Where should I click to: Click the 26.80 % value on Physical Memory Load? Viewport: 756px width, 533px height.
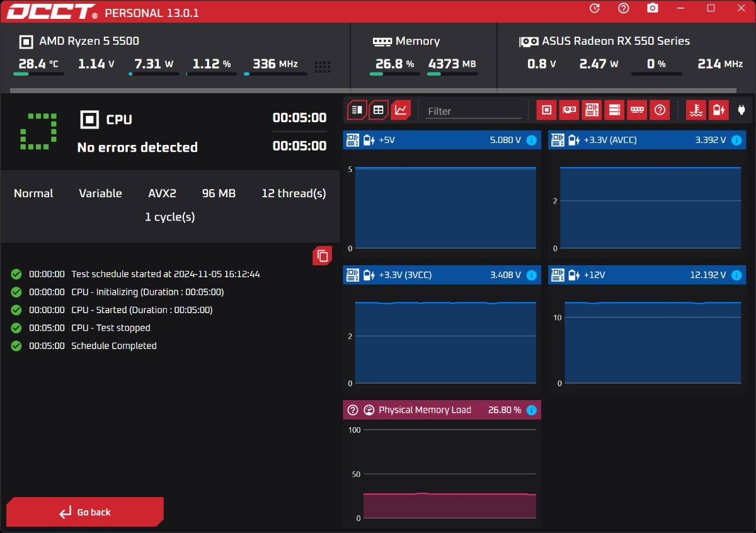coord(505,410)
